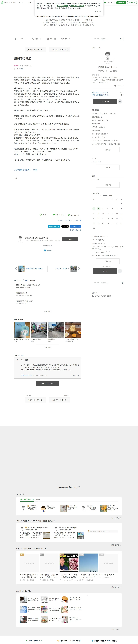
Task: Open the 画像一覧 tab
Action: 51,39
